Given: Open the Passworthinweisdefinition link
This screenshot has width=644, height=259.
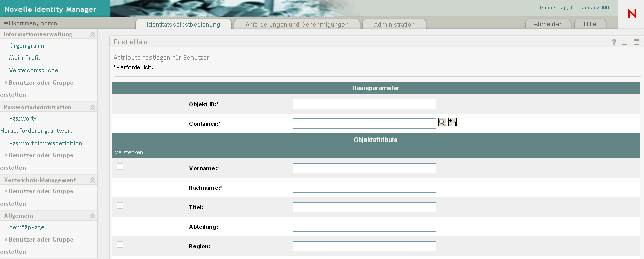Looking at the screenshot, I should coord(46,143).
